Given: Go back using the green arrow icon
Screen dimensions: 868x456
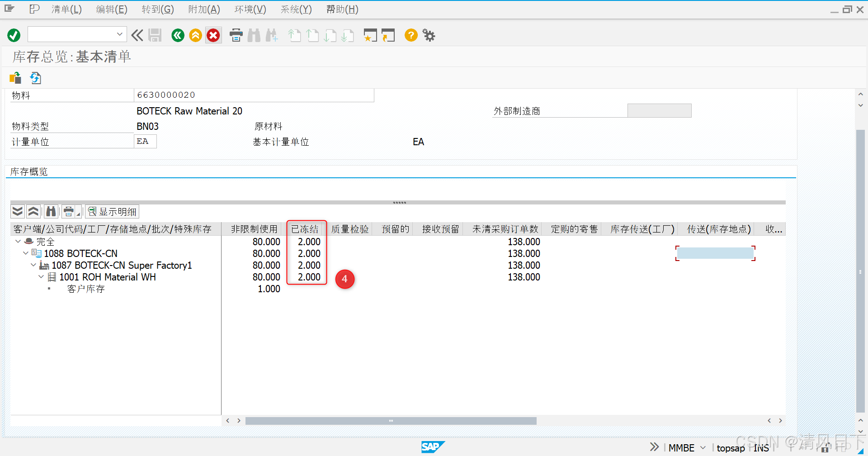Looking at the screenshot, I should [178, 35].
